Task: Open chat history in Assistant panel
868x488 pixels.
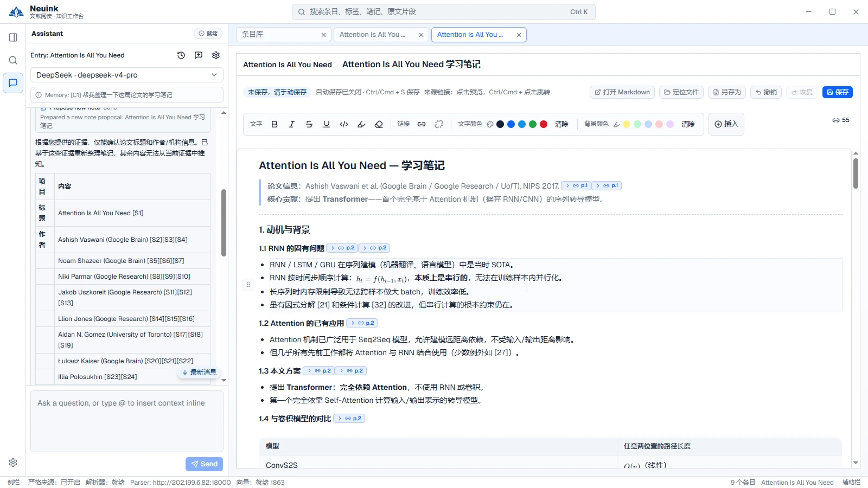Action: 181,55
